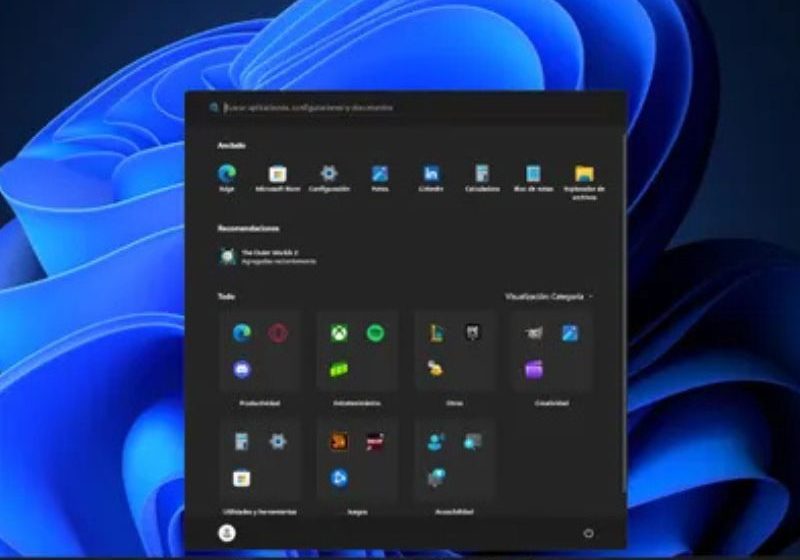Click the Productividad group label
The width and height of the screenshot is (800, 560).
[x=260, y=403]
